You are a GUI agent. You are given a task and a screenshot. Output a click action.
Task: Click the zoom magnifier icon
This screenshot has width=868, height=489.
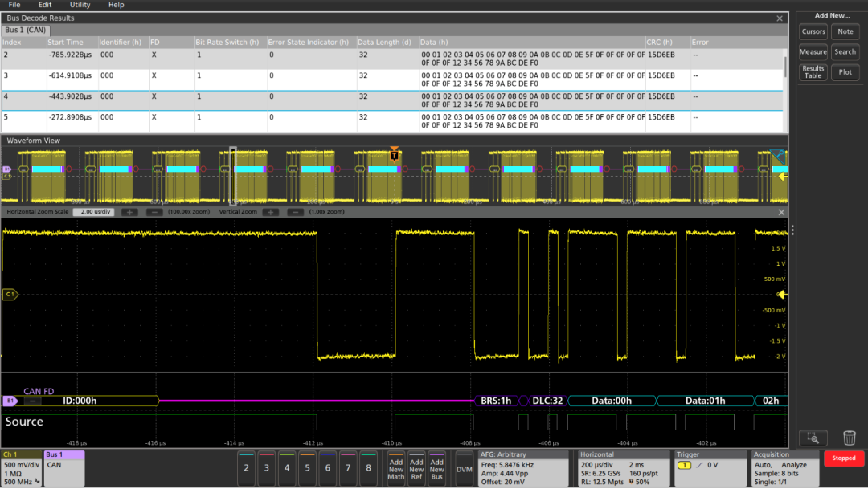tap(813, 438)
